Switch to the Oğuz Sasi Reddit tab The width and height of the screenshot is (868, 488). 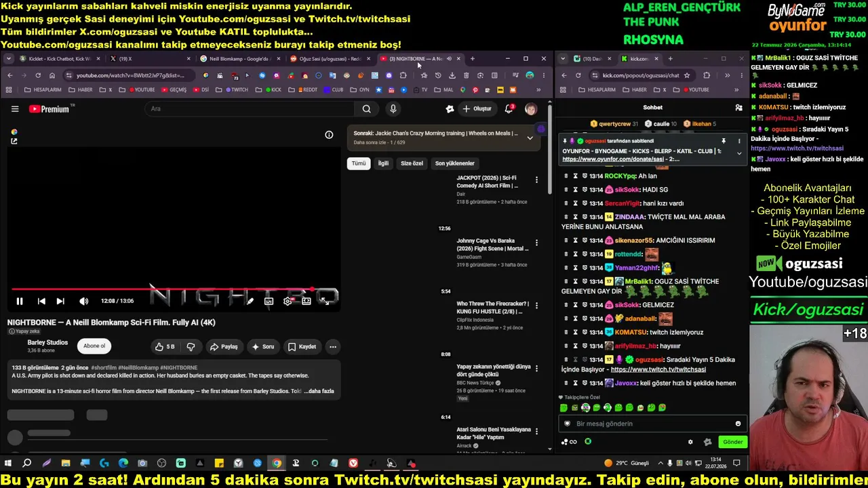[x=328, y=59]
